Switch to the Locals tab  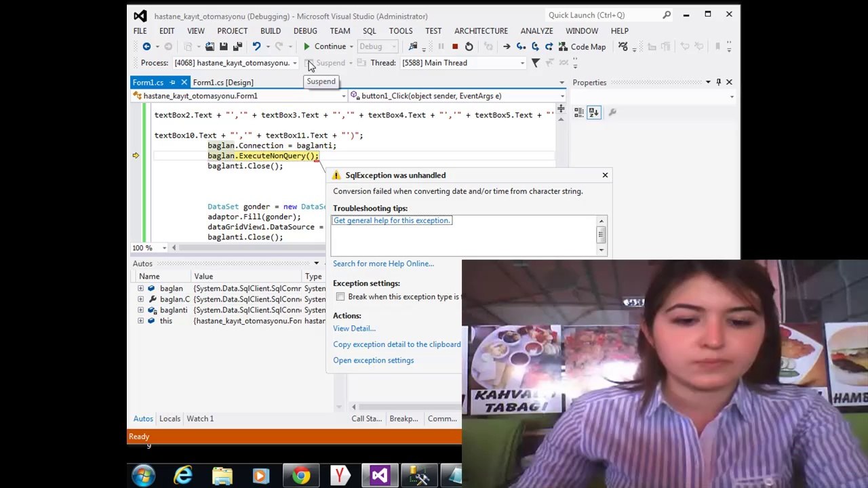pos(170,419)
